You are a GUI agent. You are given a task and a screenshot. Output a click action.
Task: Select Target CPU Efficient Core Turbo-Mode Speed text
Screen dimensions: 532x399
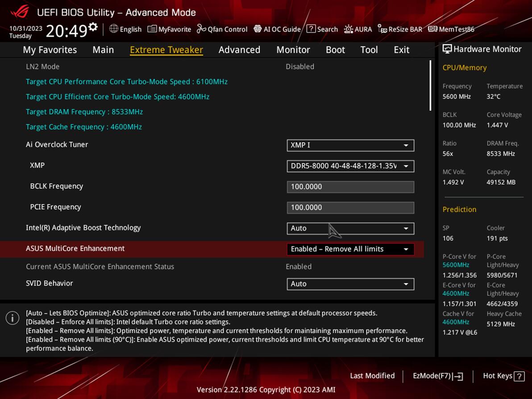tap(117, 97)
